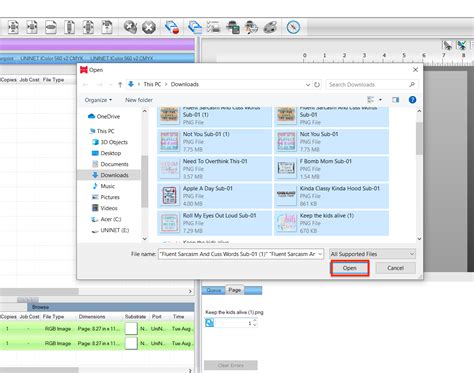Click the checklist with image toolbar icon

pos(213,27)
